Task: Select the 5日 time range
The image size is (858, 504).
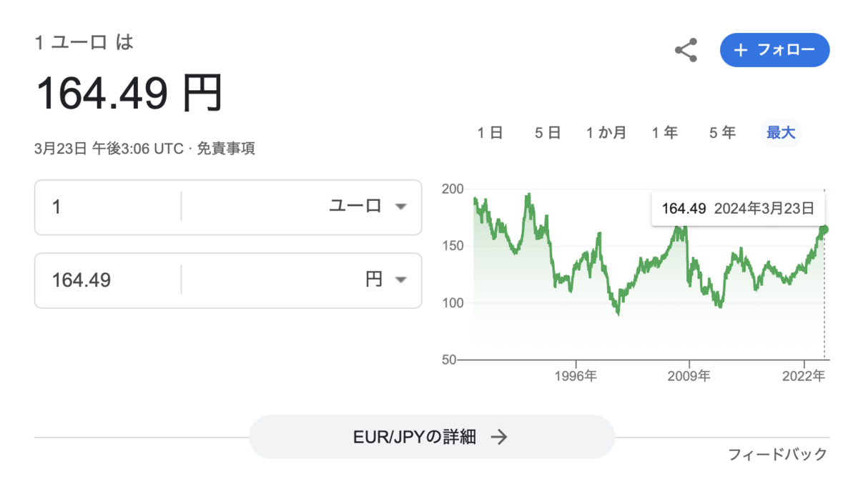Action: click(548, 132)
